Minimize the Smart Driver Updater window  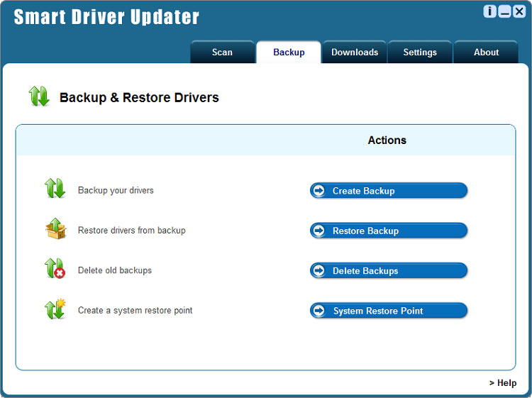504,11
